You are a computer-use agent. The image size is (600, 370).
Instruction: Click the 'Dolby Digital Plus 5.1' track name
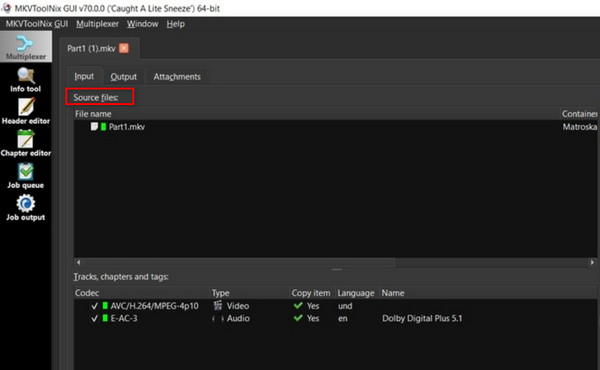coord(422,318)
